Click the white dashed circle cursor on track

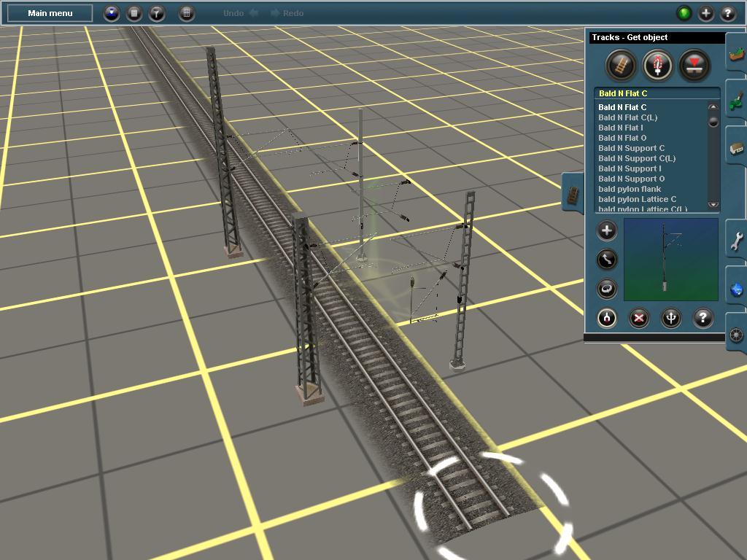[492, 507]
